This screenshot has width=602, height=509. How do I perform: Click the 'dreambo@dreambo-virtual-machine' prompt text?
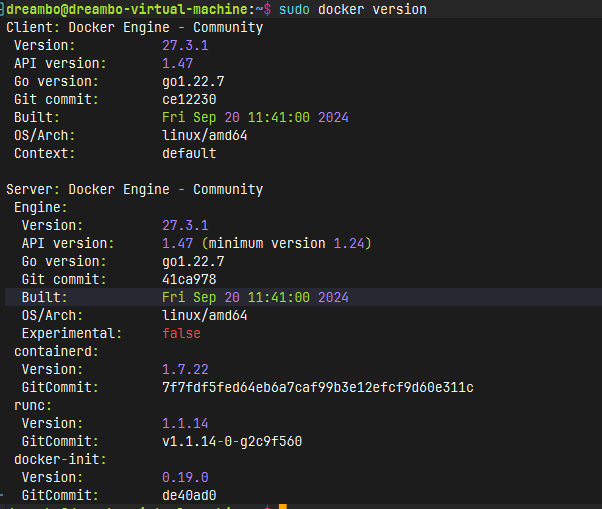pyautogui.click(x=127, y=9)
